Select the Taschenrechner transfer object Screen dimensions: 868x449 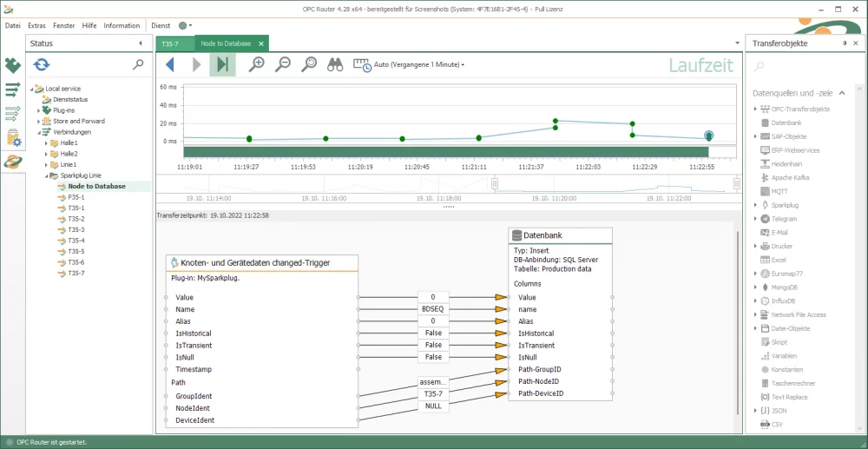point(792,383)
